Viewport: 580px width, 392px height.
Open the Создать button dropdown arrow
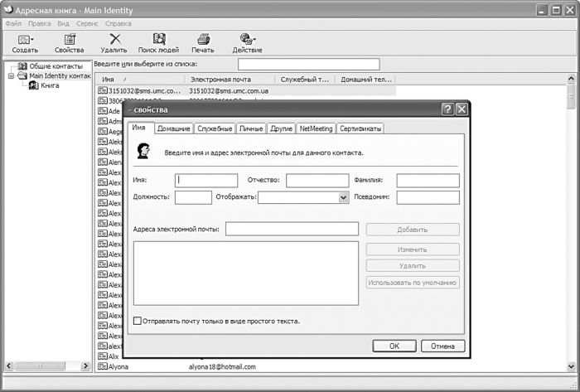pos(32,39)
